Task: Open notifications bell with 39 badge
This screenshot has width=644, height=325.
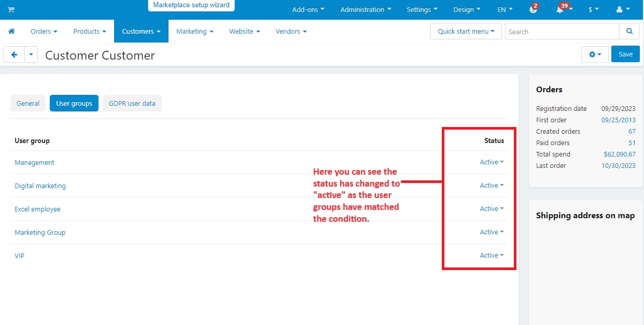Action: pyautogui.click(x=561, y=10)
